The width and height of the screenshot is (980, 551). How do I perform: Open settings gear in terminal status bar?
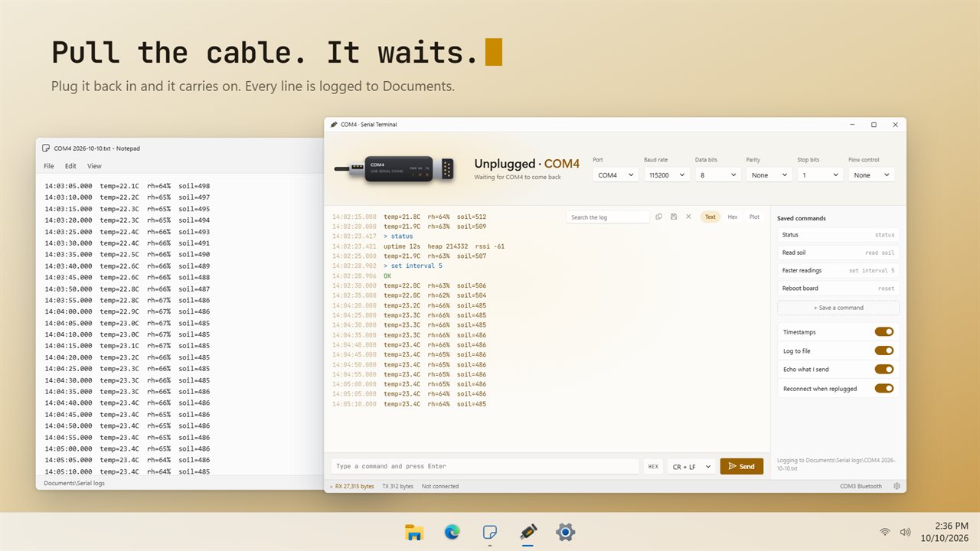(x=897, y=486)
